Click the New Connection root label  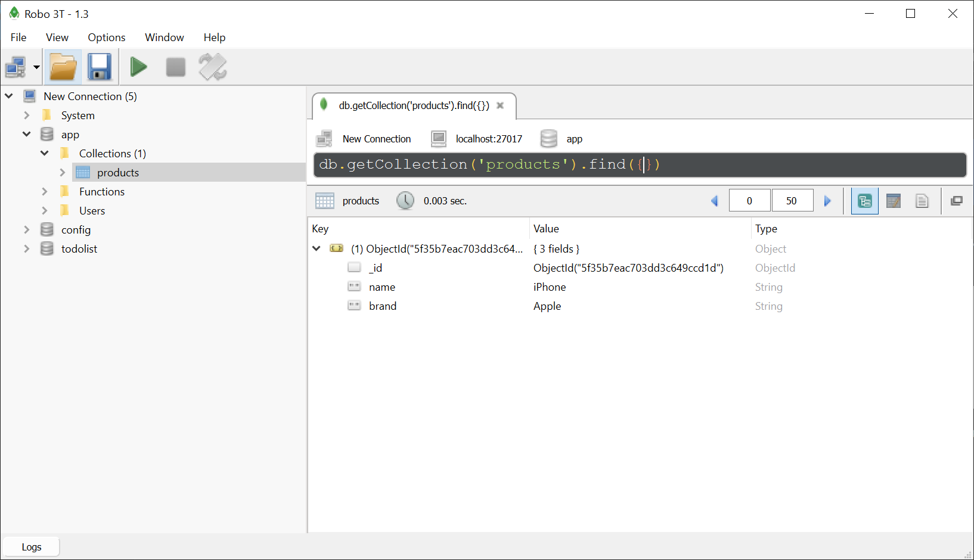(90, 96)
